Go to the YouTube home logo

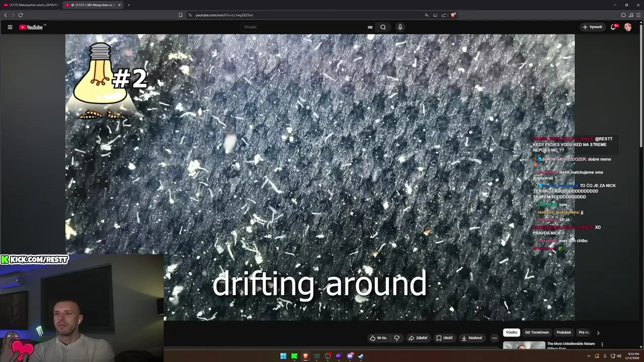pos(31,27)
